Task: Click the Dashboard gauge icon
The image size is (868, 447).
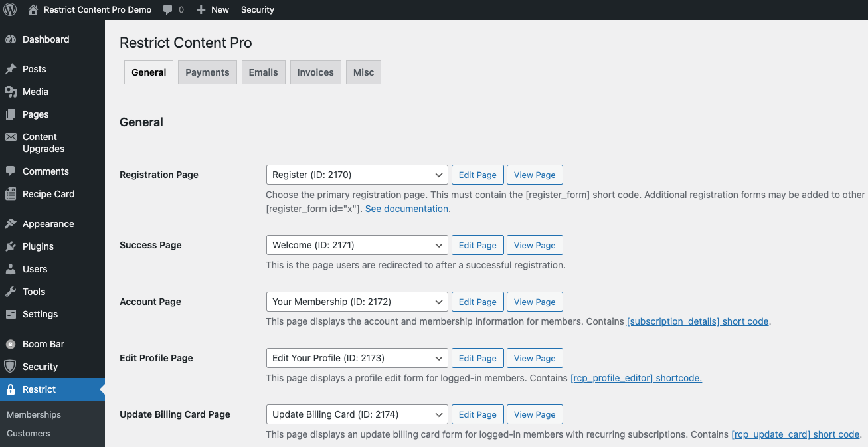Action: [11, 39]
